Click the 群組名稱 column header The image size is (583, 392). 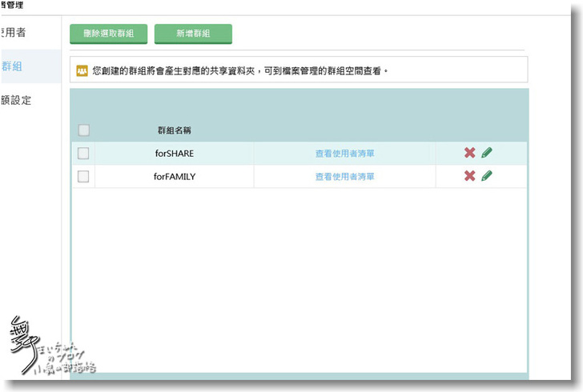tap(174, 130)
